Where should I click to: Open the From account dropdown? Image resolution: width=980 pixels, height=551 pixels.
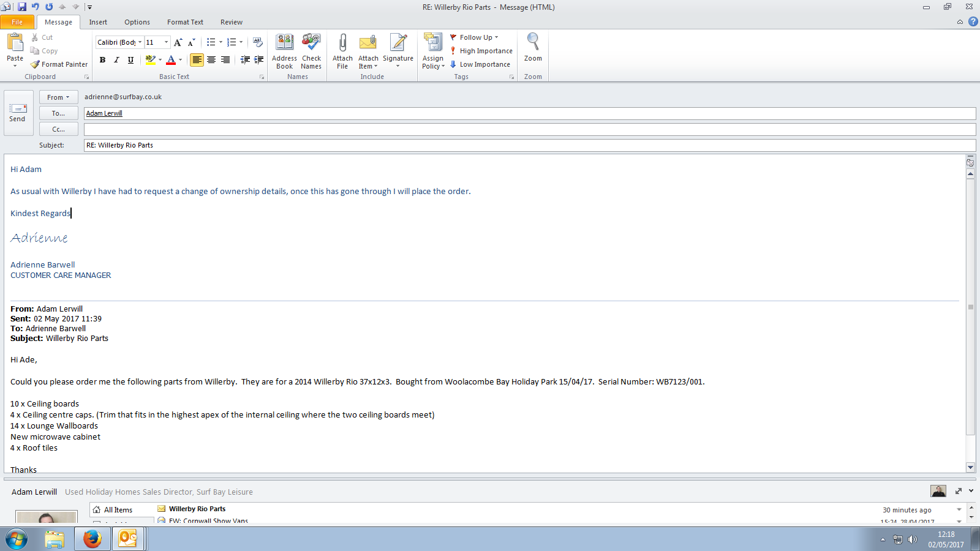(x=58, y=97)
